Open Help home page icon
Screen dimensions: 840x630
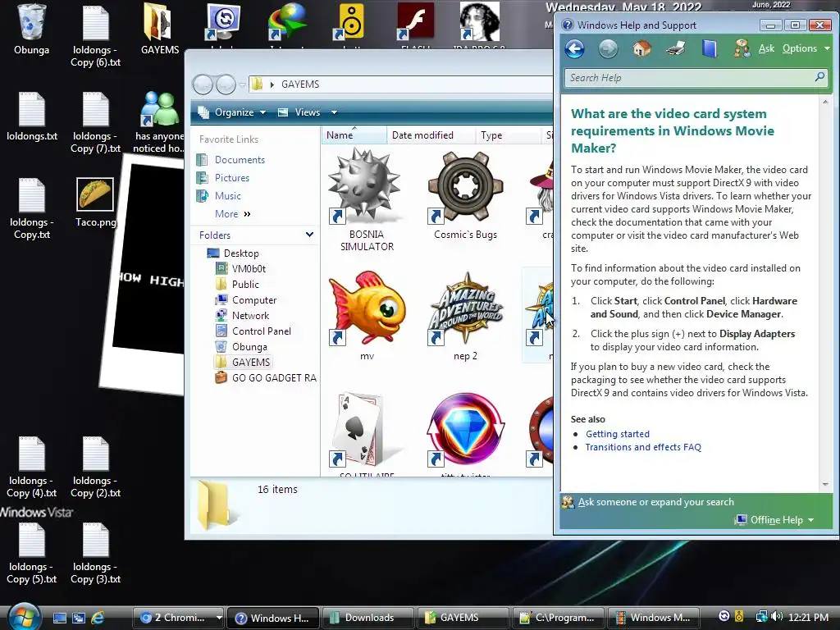[641, 48]
